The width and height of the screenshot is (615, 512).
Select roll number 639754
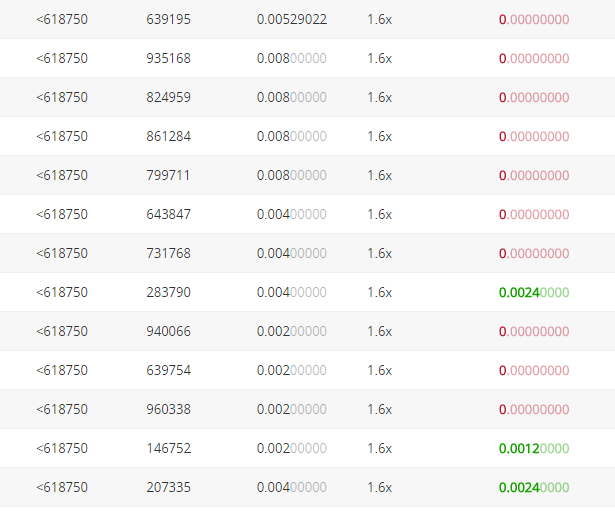(168, 370)
